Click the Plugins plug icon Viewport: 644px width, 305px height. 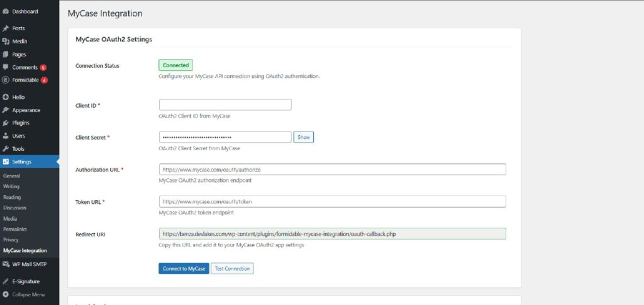[6, 123]
